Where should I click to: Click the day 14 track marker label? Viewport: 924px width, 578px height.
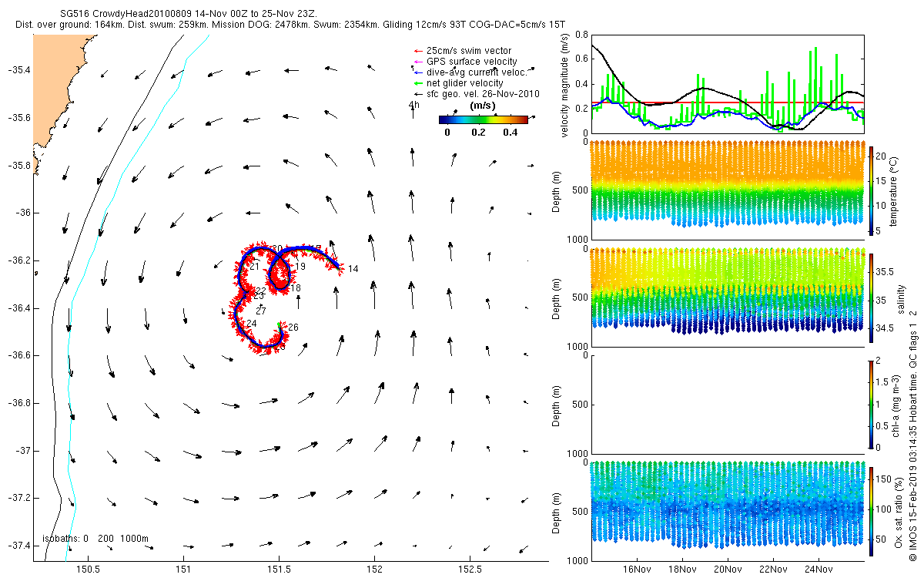point(353,269)
